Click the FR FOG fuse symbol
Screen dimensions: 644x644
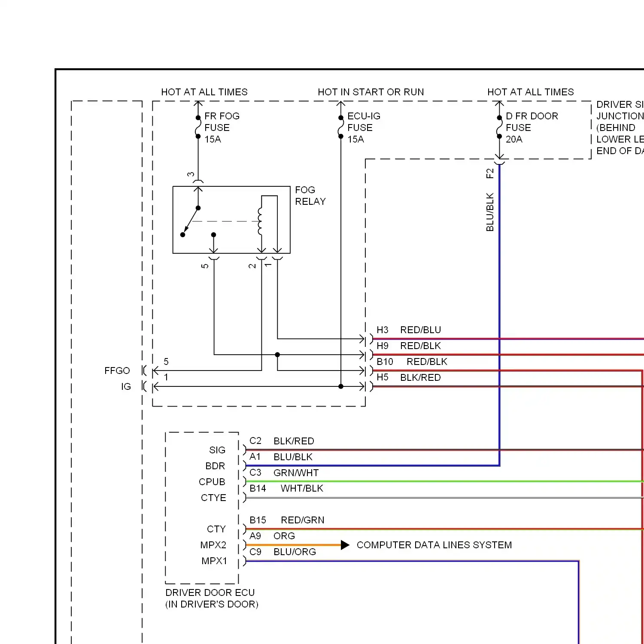pyautogui.click(x=198, y=127)
